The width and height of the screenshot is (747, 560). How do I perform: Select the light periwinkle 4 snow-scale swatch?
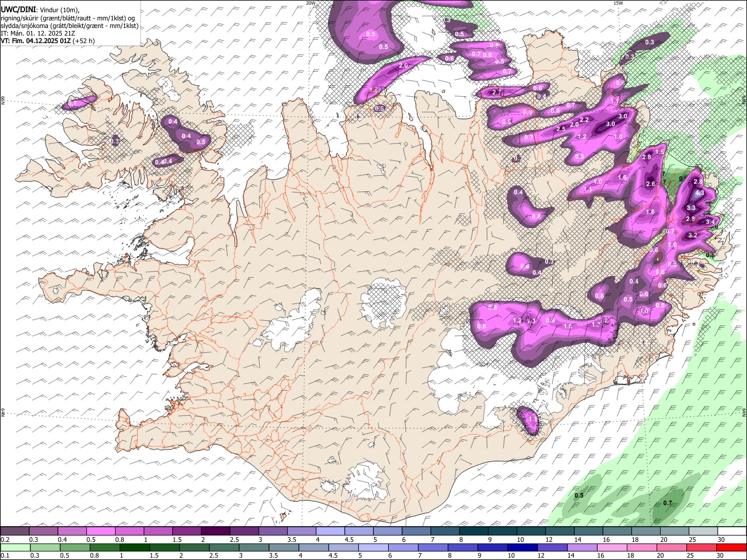(x=330, y=531)
